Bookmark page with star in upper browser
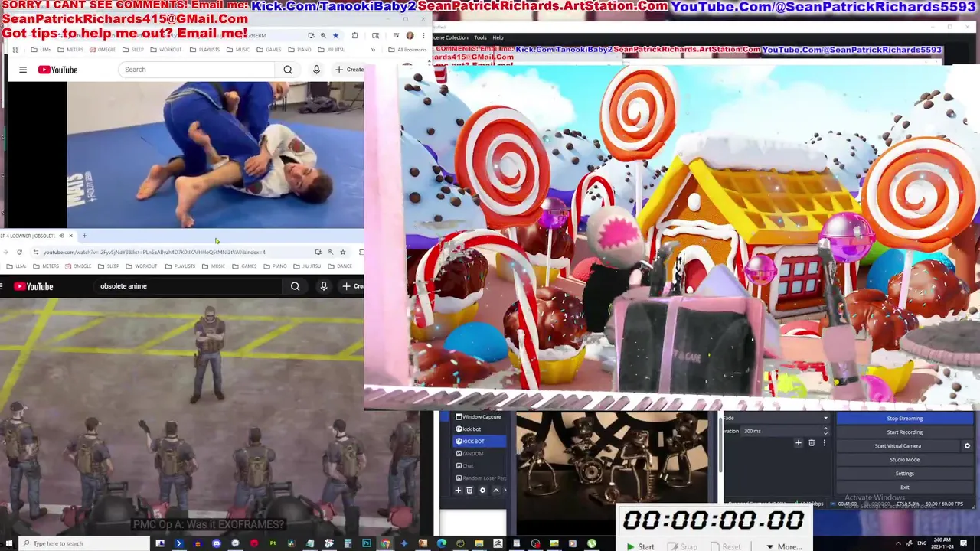This screenshot has width=980, height=551. click(x=335, y=35)
